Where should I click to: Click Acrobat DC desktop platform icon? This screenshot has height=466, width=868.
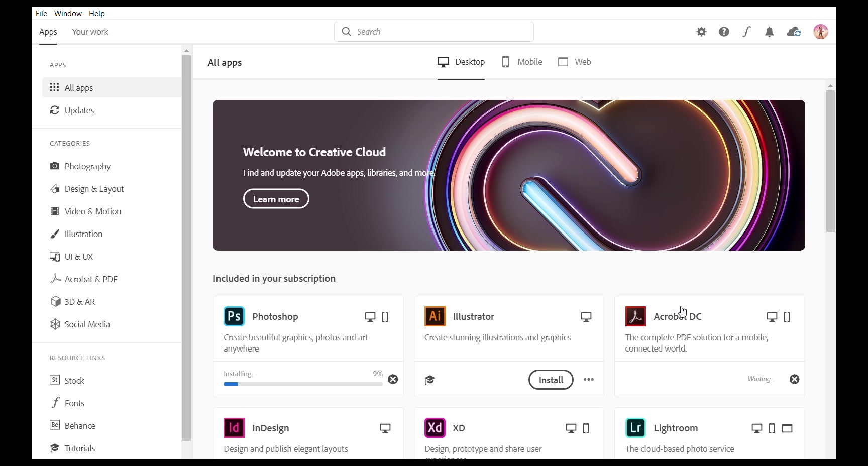pos(772,317)
